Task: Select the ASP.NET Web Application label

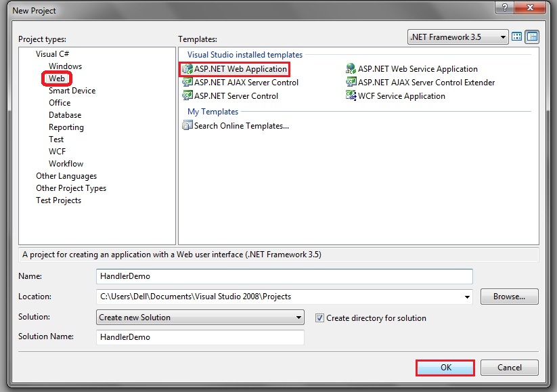Action: pos(240,69)
